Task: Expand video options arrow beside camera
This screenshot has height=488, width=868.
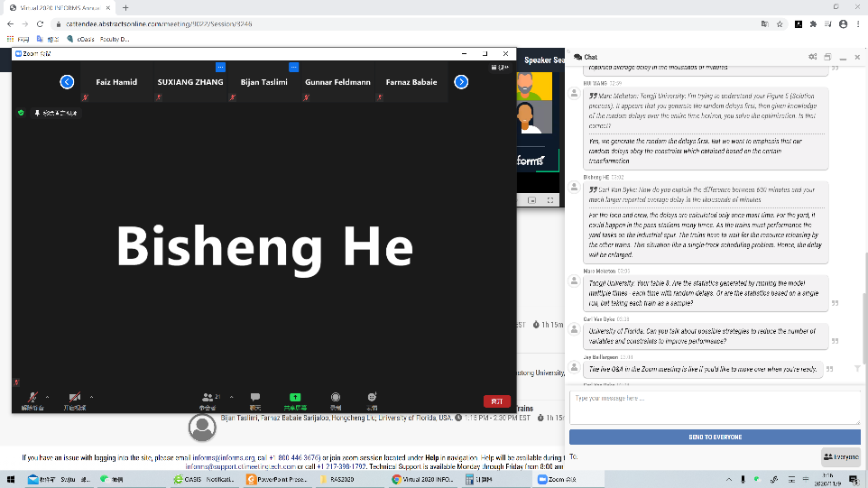Action: tap(90, 397)
